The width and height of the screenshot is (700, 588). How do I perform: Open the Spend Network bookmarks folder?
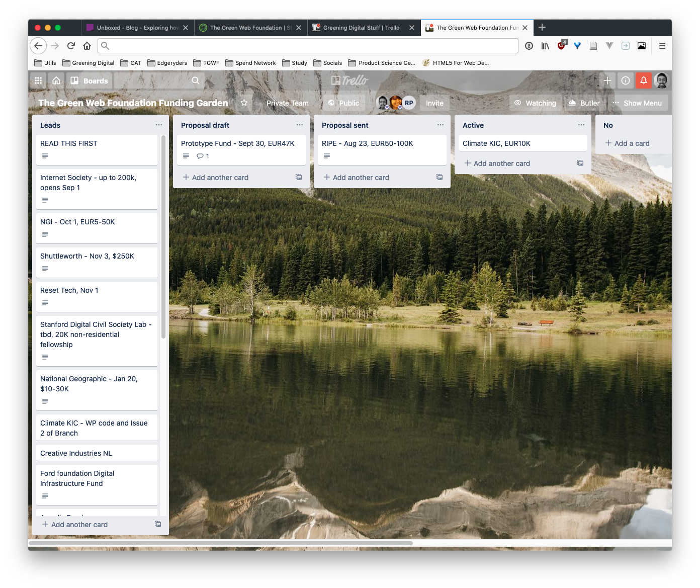(x=250, y=63)
